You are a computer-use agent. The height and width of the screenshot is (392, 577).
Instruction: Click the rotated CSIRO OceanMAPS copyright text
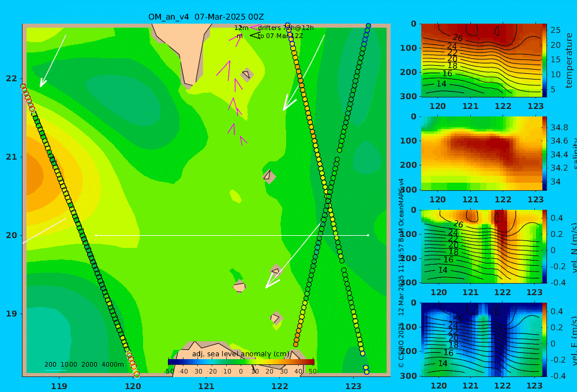click(401, 273)
